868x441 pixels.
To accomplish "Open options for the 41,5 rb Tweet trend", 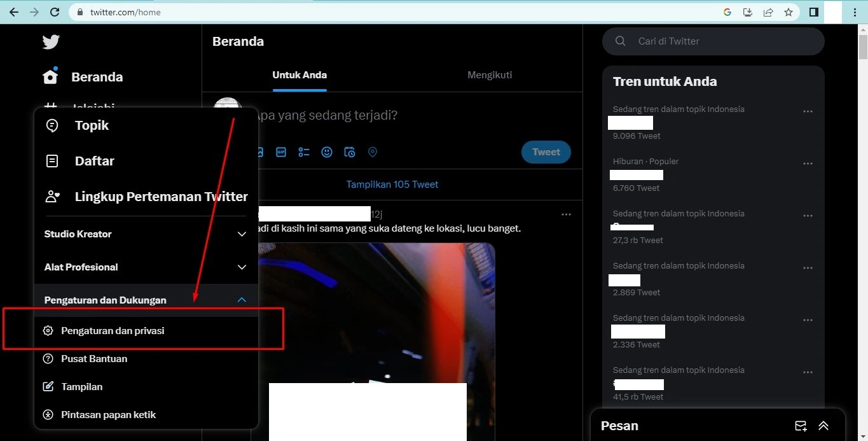I will coord(808,372).
